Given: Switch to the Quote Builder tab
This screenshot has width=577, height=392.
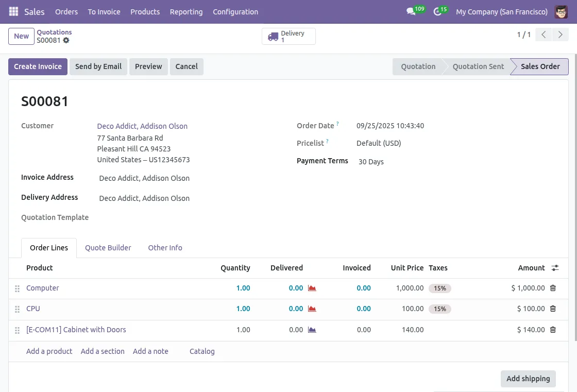Looking at the screenshot, I should click(x=108, y=248).
